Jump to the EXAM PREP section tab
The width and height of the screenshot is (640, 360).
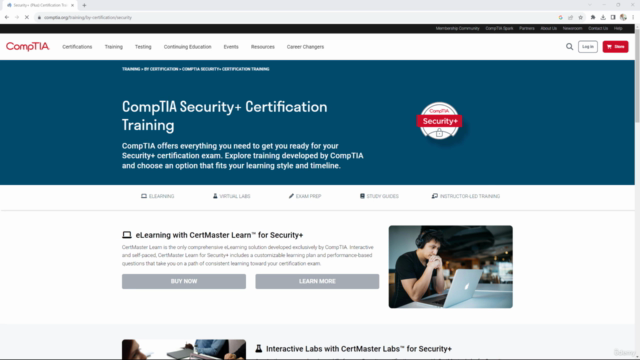(305, 196)
